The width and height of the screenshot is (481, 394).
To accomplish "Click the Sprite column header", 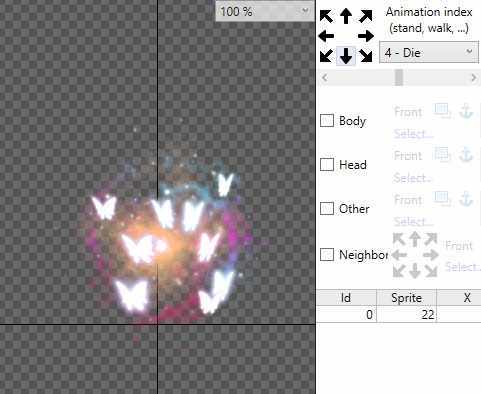I will (406, 297).
